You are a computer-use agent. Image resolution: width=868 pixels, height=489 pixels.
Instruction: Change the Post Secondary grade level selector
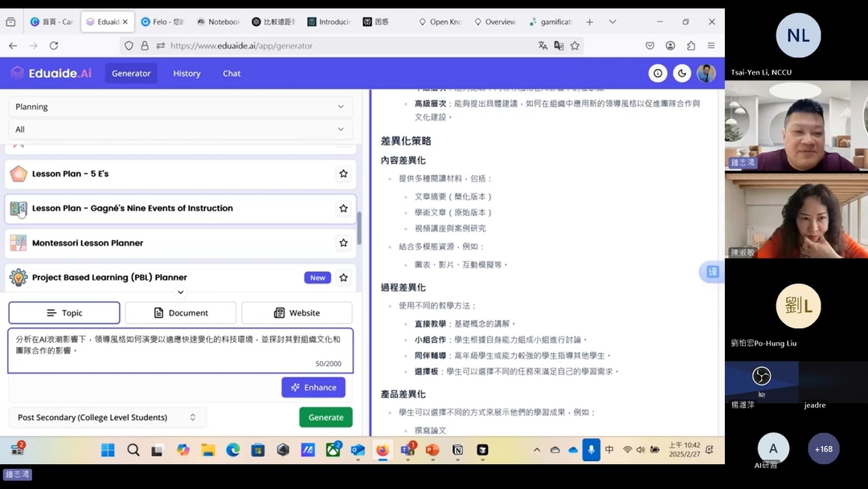(x=107, y=417)
